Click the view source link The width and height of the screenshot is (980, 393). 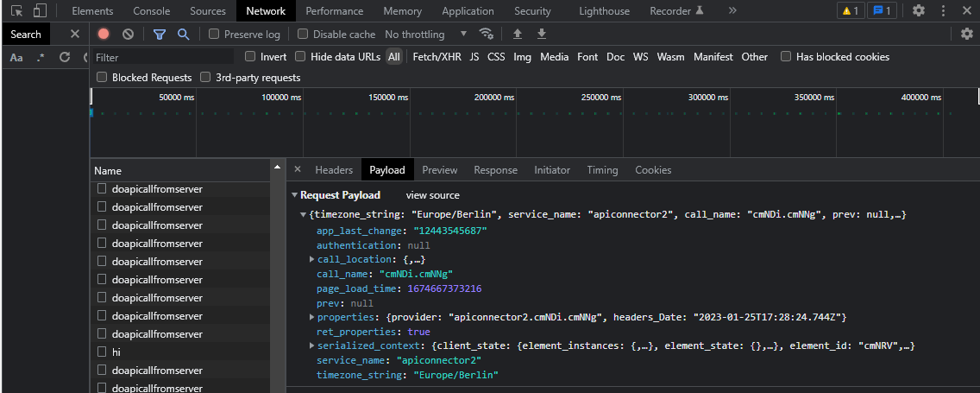(x=432, y=195)
